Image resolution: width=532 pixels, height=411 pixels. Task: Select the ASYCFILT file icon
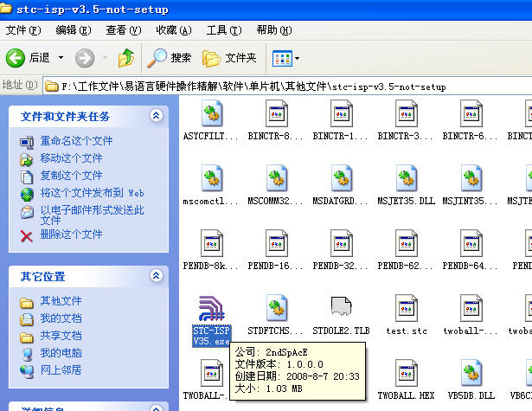[212, 114]
